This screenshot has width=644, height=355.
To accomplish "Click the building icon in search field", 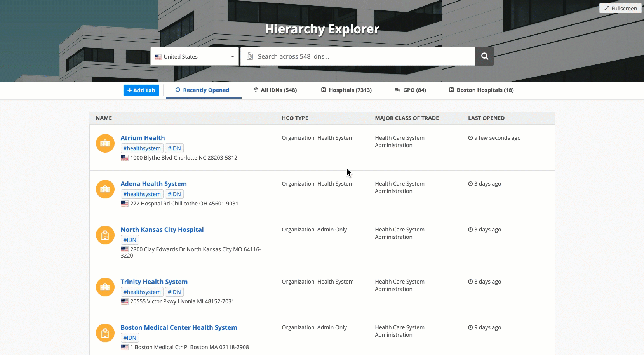I will pos(250,56).
